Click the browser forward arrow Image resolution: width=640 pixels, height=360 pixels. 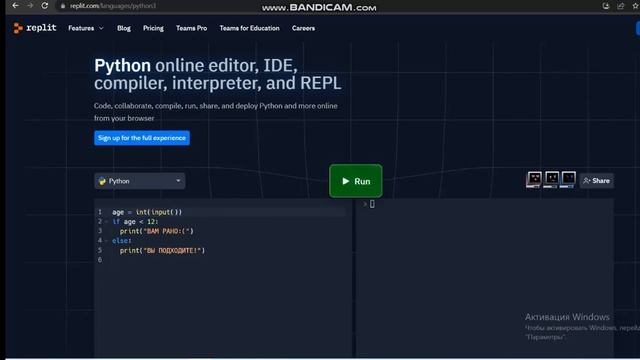click(30, 6)
